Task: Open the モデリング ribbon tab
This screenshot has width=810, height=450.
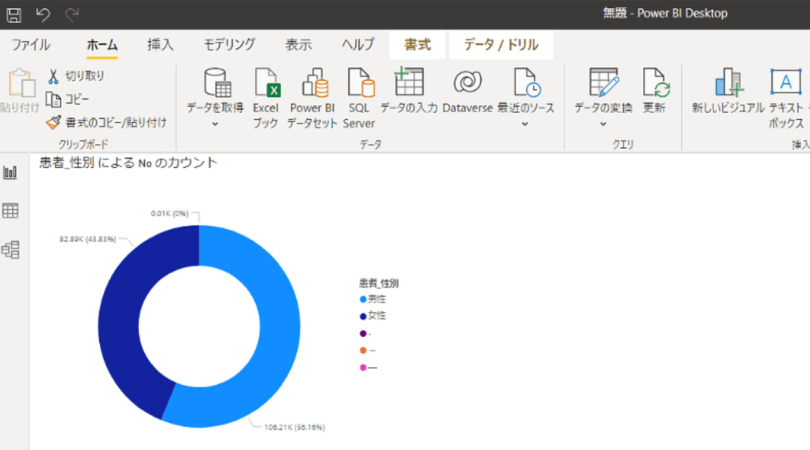Action: [229, 45]
